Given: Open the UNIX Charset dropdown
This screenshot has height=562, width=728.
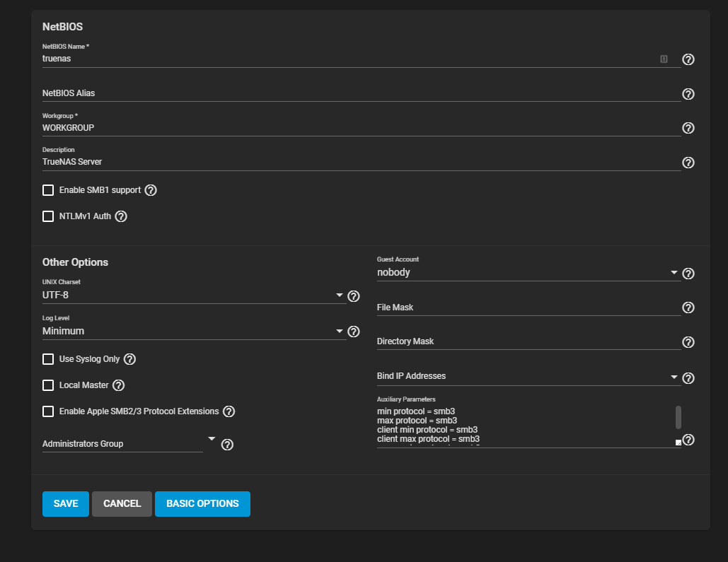Looking at the screenshot, I should [x=194, y=295].
